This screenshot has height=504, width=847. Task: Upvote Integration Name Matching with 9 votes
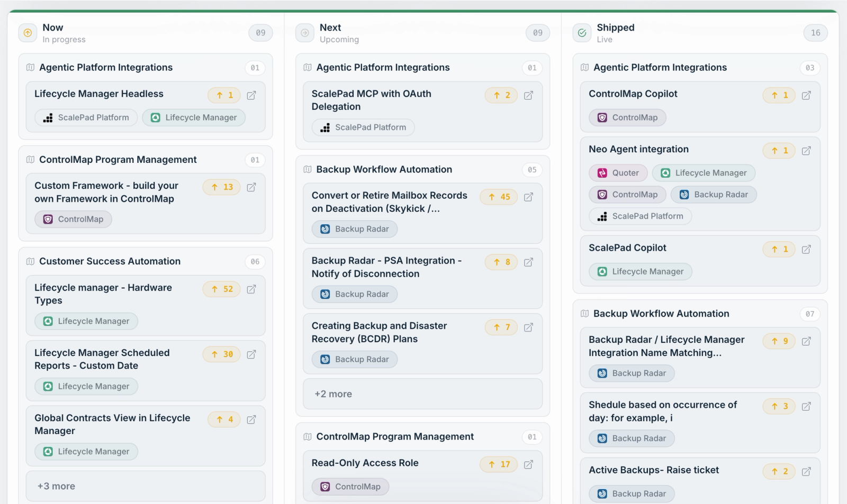point(779,341)
